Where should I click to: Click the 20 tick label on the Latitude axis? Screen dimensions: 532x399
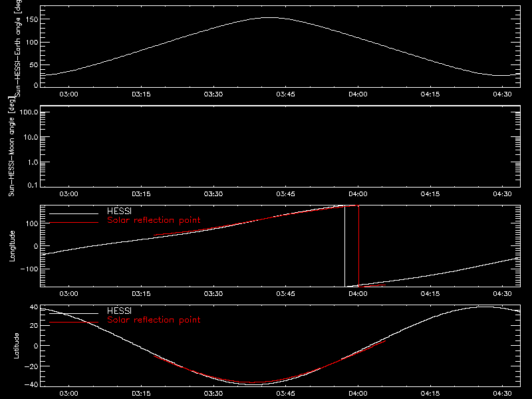(34, 326)
